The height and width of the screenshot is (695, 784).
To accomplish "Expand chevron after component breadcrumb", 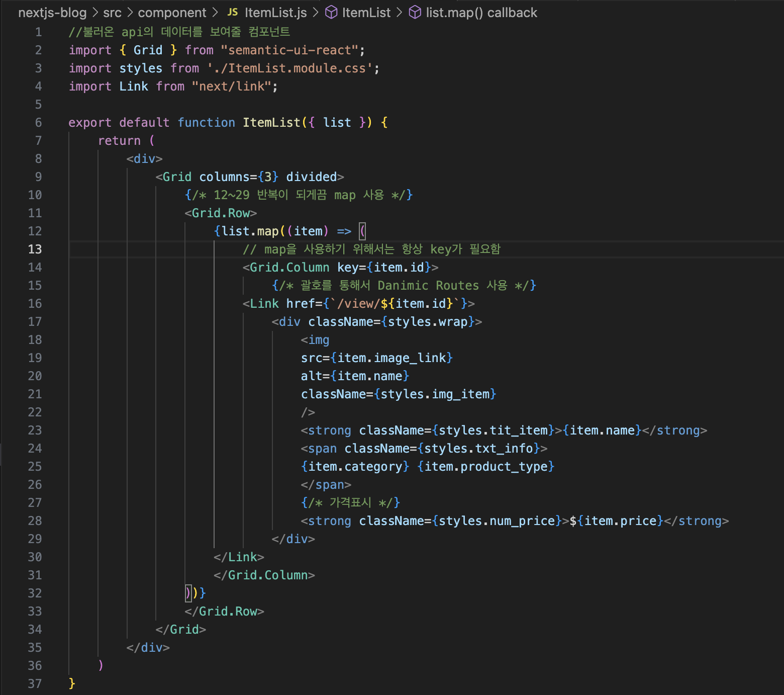I will coord(215,12).
